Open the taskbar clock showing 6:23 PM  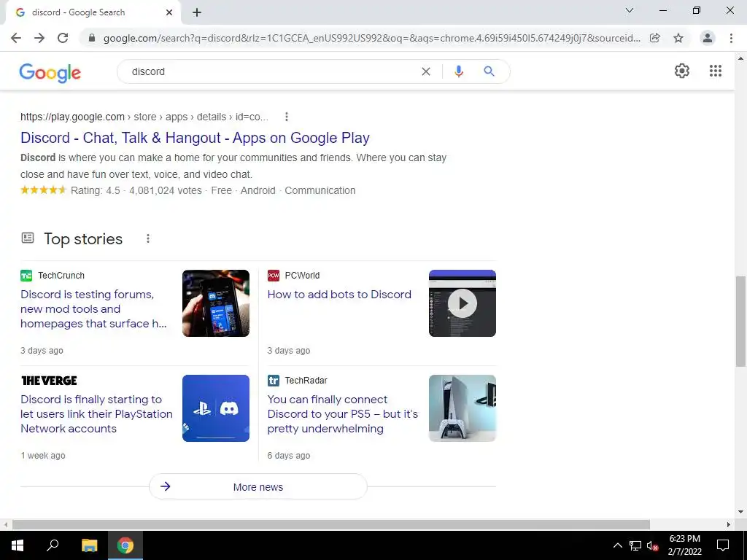click(684, 545)
